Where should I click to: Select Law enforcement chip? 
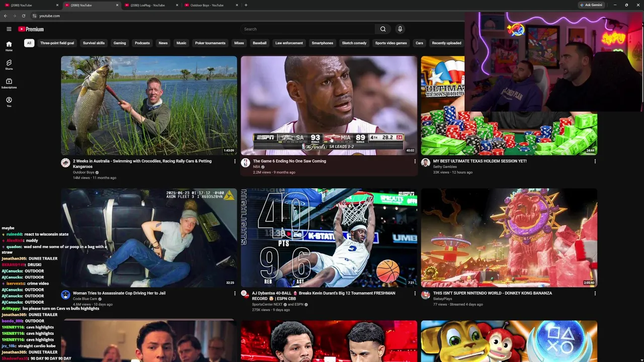pyautogui.click(x=289, y=43)
